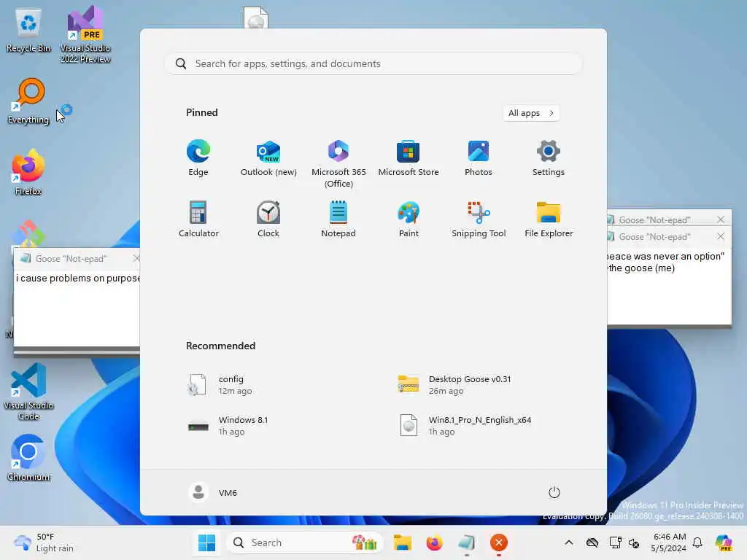Viewport: 747px width, 560px height.
Task: Open Firefox from the taskbar
Action: (434, 542)
